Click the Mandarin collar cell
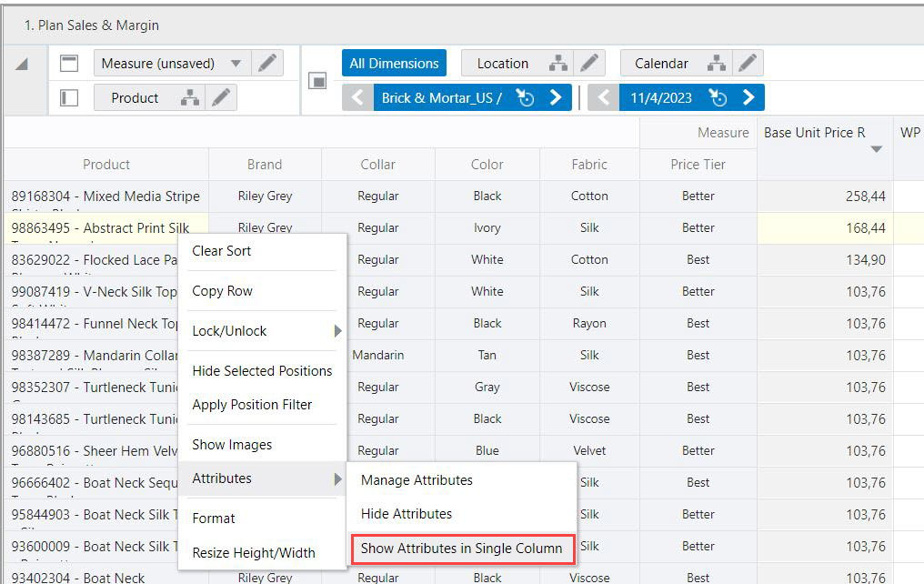The height and width of the screenshot is (584, 924). pos(378,356)
